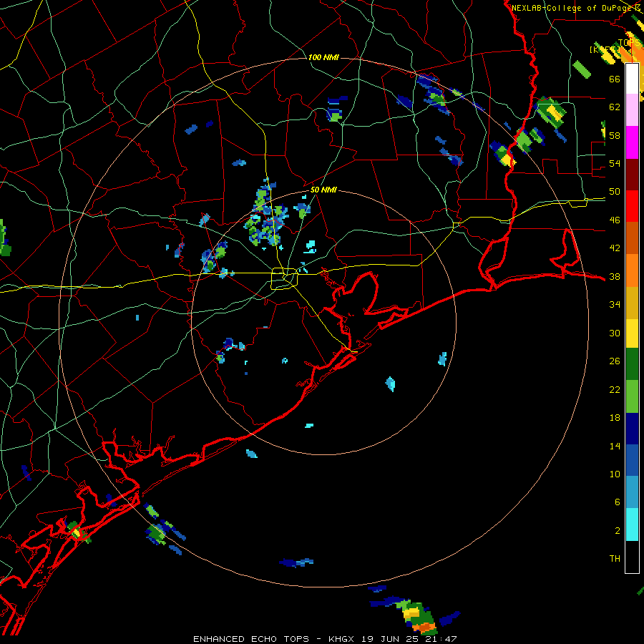The width and height of the screenshot is (644, 644).
Task: Click the '62' legend value
Action: (x=615, y=107)
